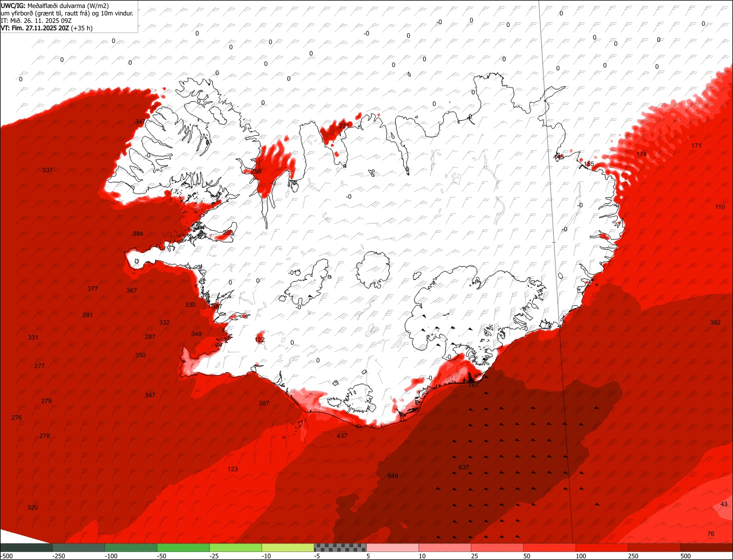This screenshot has width=733, height=560.
Task: Click the map value 350
Action: (x=140, y=356)
